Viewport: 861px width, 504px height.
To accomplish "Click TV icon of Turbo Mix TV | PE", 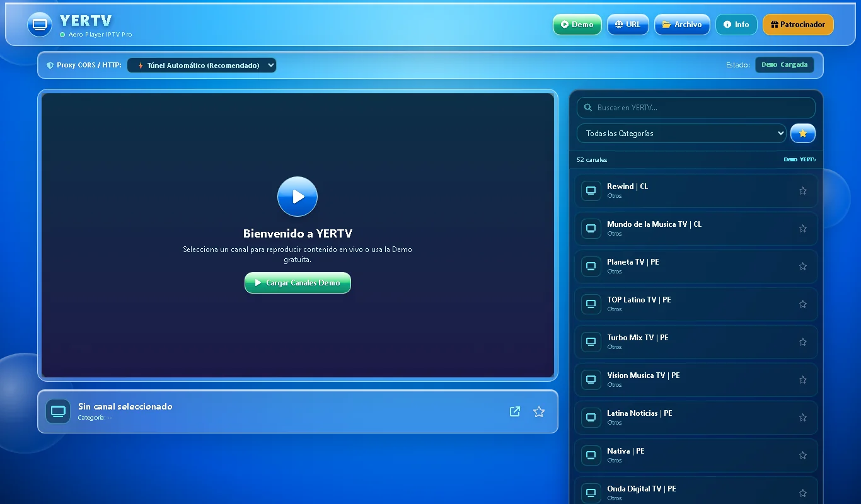I will tap(591, 342).
